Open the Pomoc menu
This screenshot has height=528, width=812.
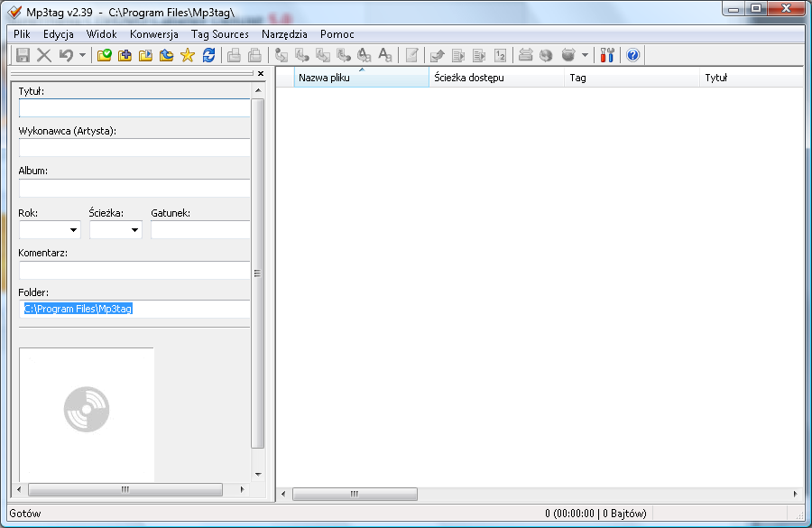point(337,34)
